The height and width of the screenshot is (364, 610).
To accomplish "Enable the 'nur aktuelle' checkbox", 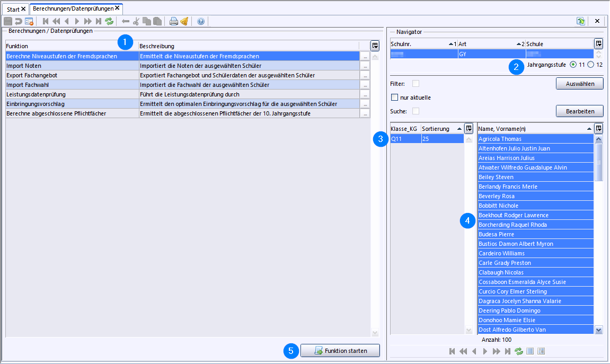I will coord(394,97).
